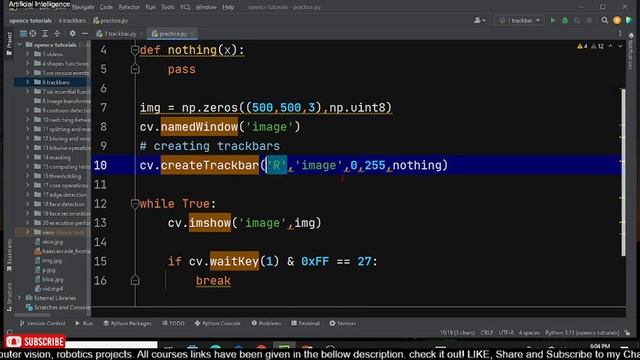This screenshot has height=360, width=640.
Task: Open the Code menu
Action: pyautogui.click(x=106, y=7)
